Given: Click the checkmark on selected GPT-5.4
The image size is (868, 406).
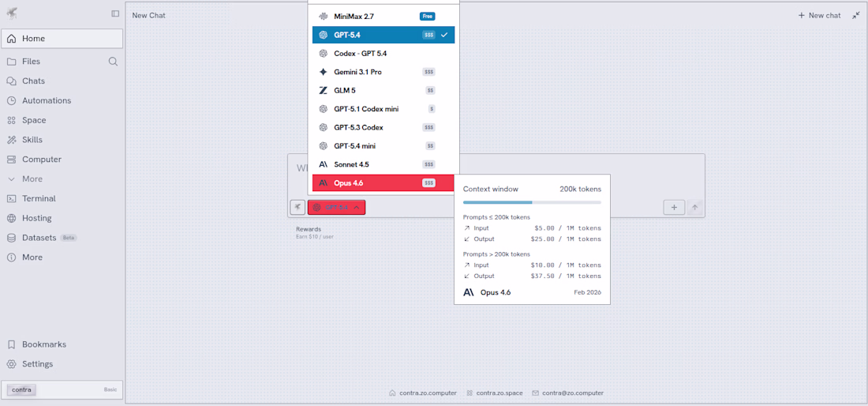Looking at the screenshot, I should pyautogui.click(x=444, y=35).
